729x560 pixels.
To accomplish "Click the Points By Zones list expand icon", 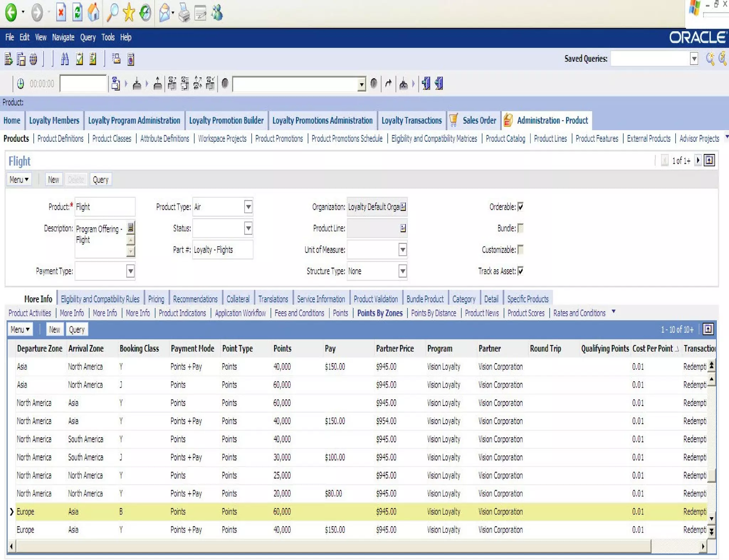I will pyautogui.click(x=708, y=329).
